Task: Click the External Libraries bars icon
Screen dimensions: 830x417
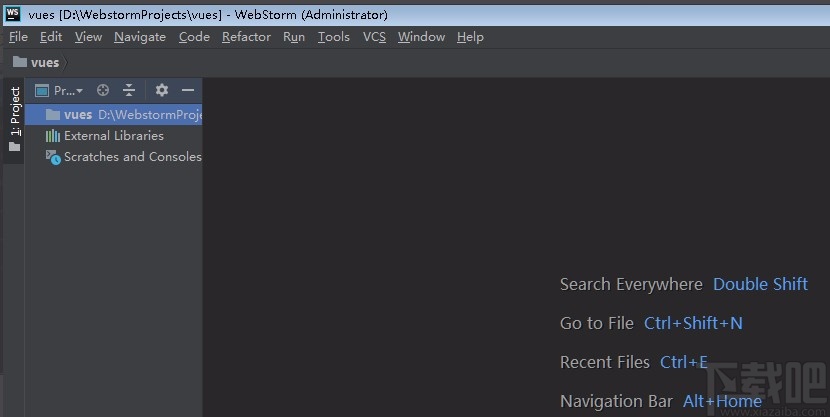Action: click(52, 136)
